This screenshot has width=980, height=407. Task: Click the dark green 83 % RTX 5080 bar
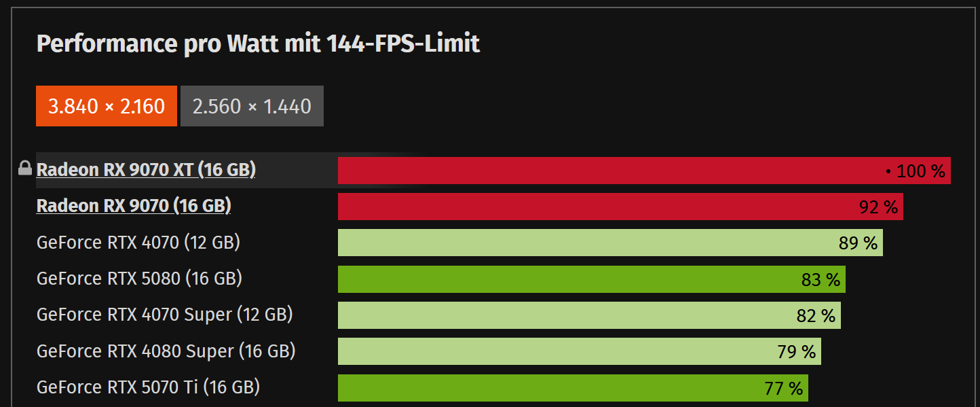point(592,279)
